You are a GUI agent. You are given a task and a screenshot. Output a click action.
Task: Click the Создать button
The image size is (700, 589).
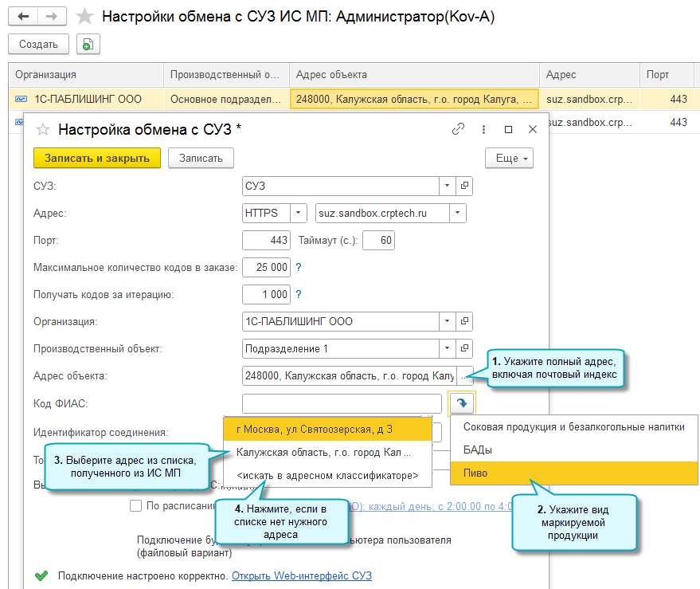[x=38, y=45]
